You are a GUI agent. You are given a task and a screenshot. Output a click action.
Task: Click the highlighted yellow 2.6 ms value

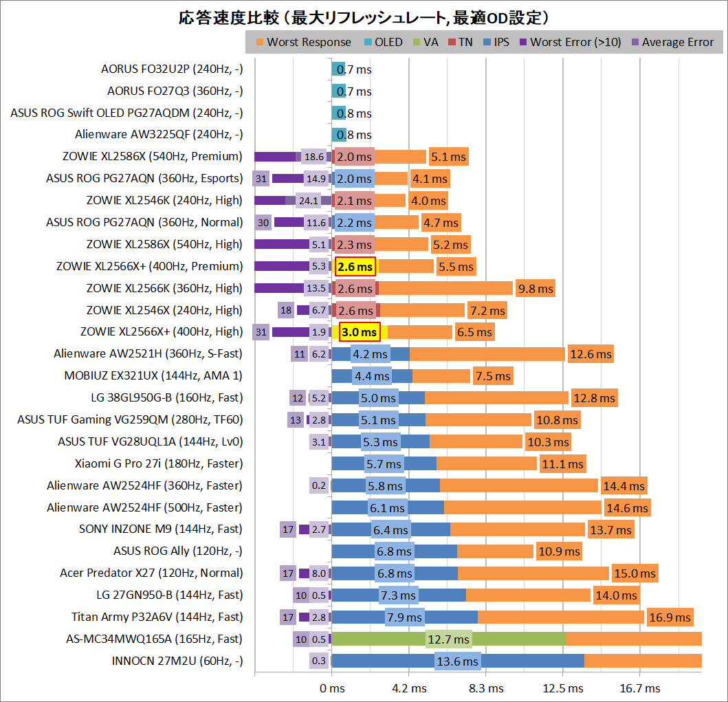(355, 267)
